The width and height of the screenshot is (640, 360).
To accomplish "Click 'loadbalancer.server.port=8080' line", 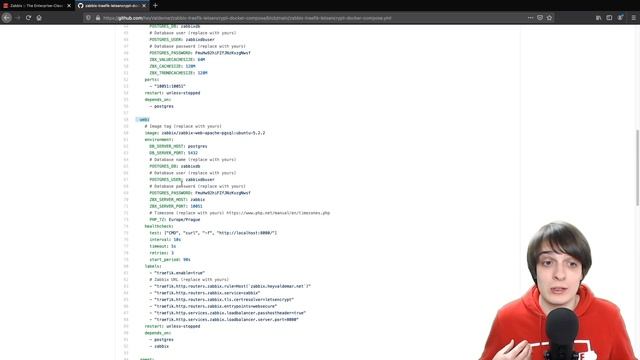I will [x=224, y=320].
